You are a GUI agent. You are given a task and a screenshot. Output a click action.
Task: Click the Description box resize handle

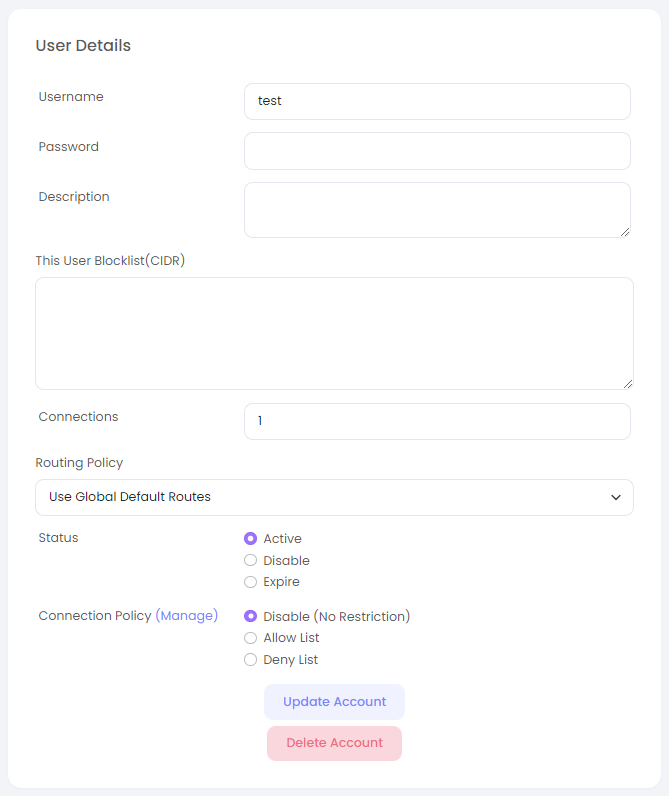click(x=625, y=232)
